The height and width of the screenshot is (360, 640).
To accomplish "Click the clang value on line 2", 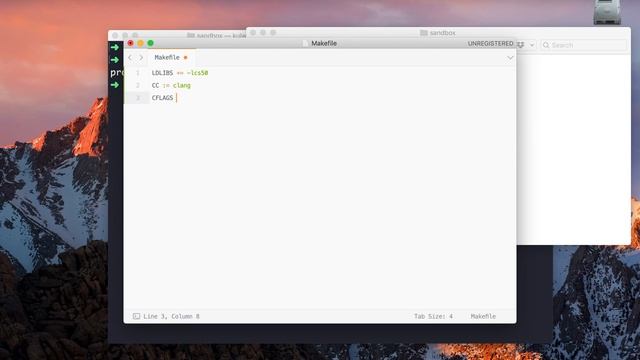I will 182,85.
